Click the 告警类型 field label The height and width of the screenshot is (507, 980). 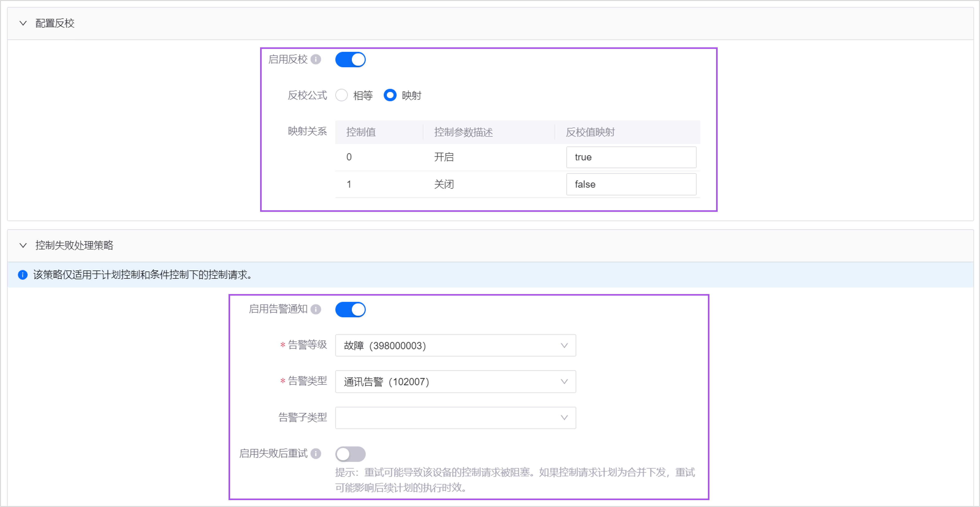click(x=307, y=381)
